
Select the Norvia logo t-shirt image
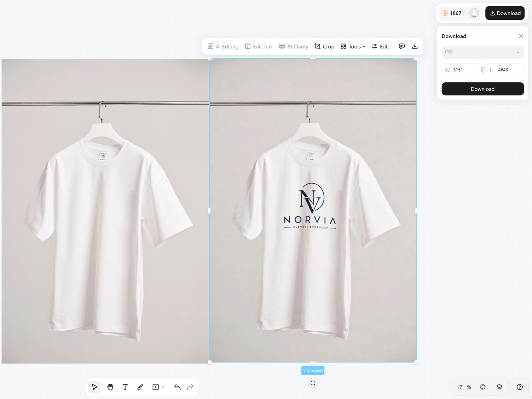coord(313,211)
